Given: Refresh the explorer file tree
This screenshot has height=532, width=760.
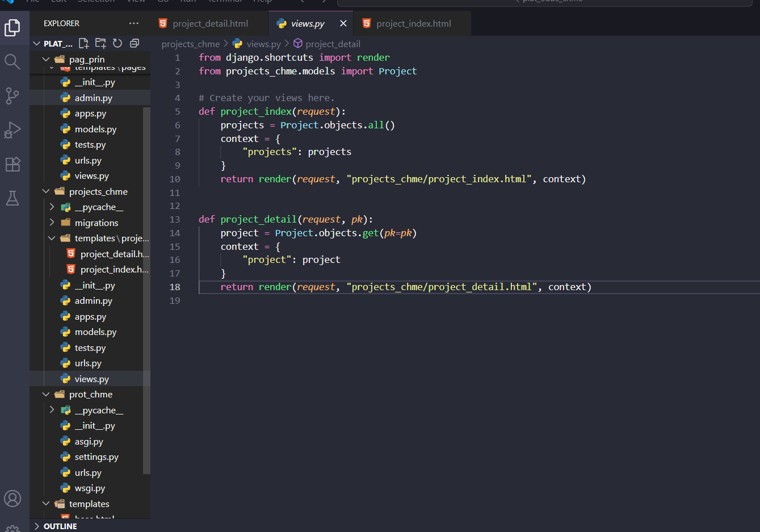Looking at the screenshot, I should 117,44.
